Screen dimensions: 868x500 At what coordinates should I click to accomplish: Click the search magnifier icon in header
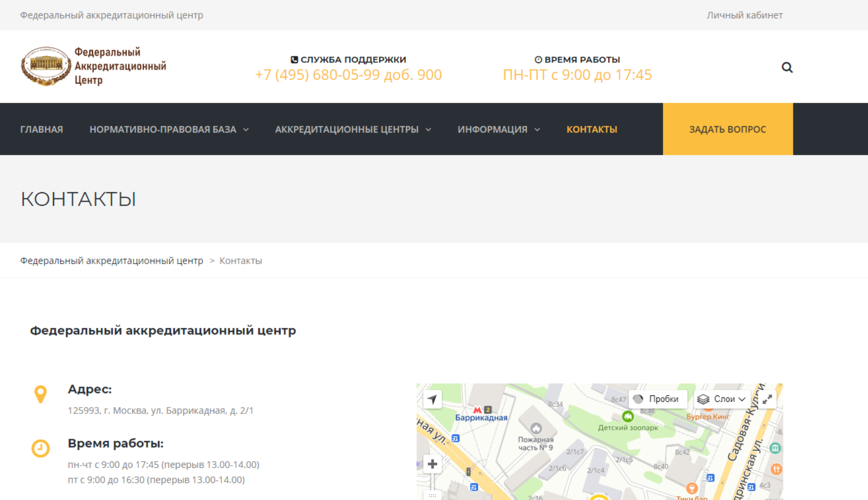point(787,68)
